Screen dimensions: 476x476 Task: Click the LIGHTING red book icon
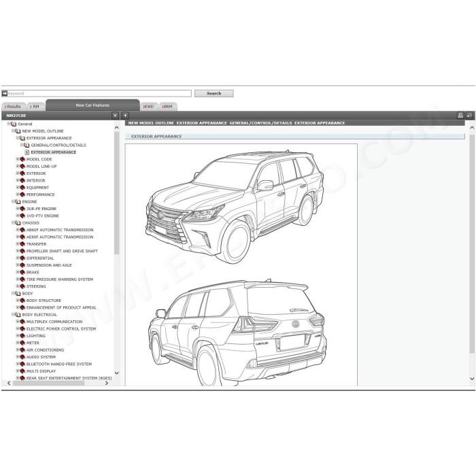[22, 336]
